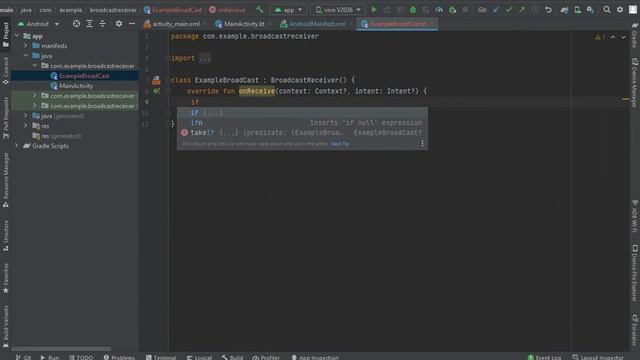640x360 pixels.
Task: Open the Logcat tool window tab
Action: (x=200, y=357)
